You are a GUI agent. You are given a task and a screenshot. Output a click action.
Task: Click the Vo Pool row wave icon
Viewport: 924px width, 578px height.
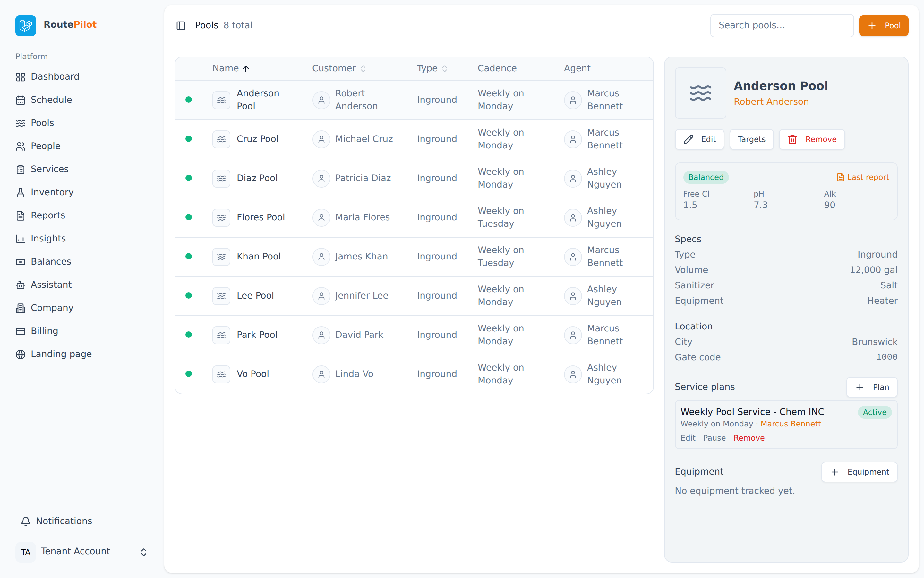pos(221,374)
